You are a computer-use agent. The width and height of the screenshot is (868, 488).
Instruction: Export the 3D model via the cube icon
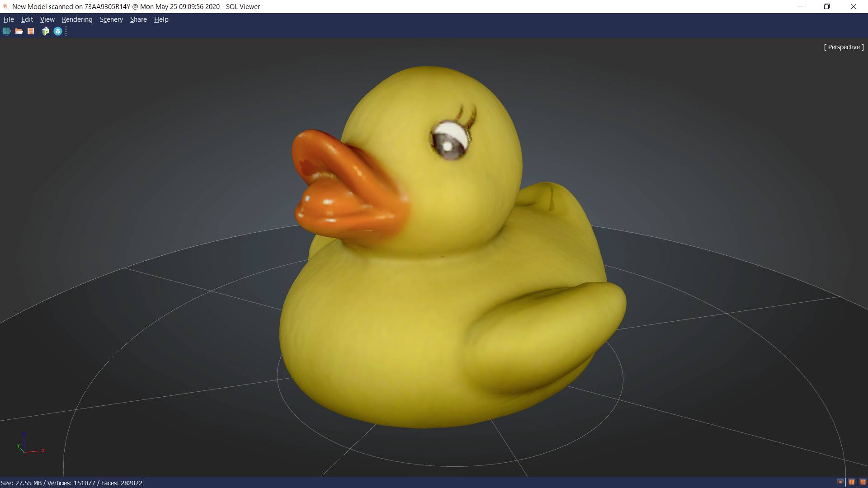pos(45,31)
